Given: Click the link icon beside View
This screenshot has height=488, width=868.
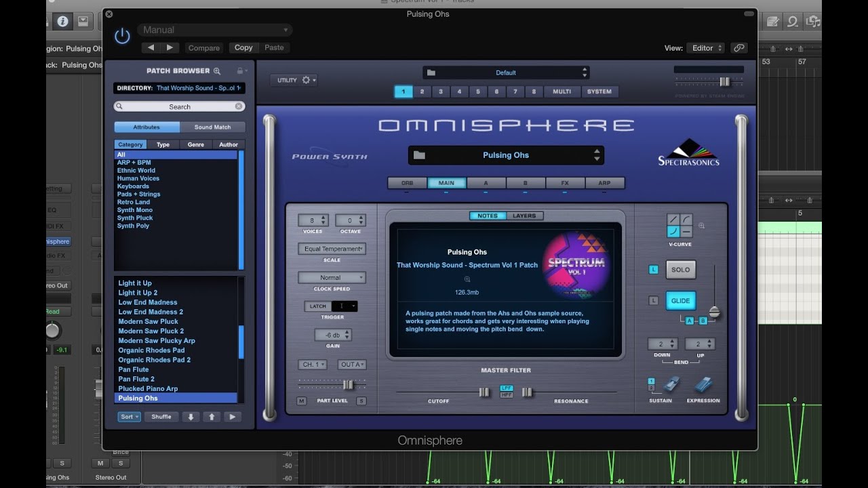Looking at the screenshot, I should [x=739, y=48].
